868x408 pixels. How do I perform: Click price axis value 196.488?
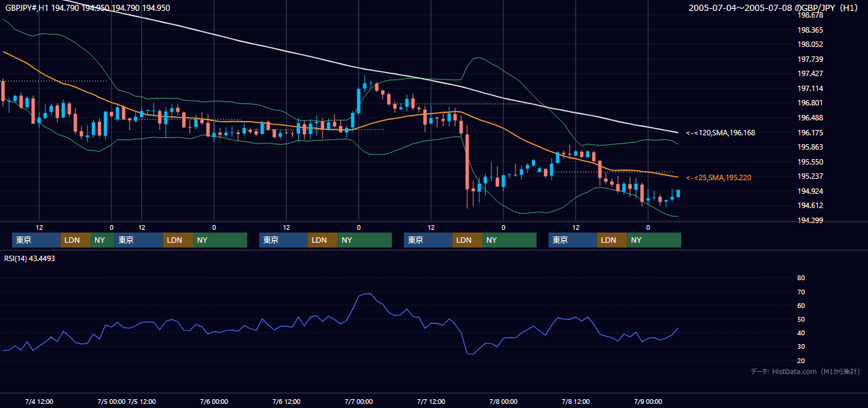tap(810, 118)
